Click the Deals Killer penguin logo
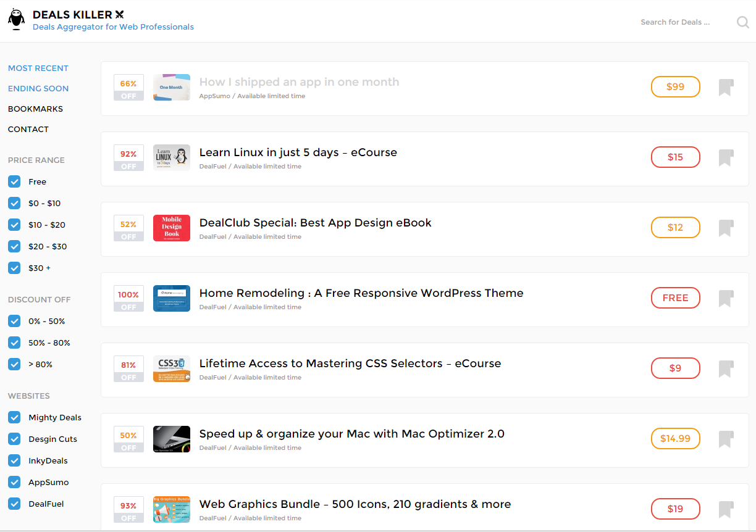 (16, 20)
